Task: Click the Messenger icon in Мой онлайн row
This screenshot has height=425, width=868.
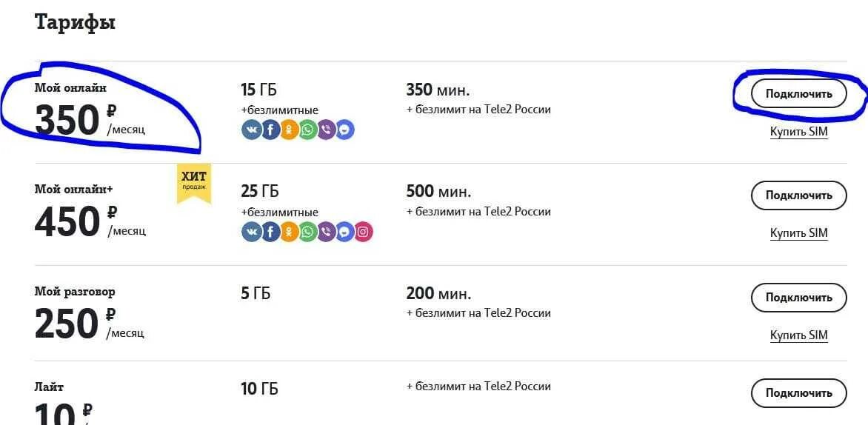Action: (x=345, y=130)
